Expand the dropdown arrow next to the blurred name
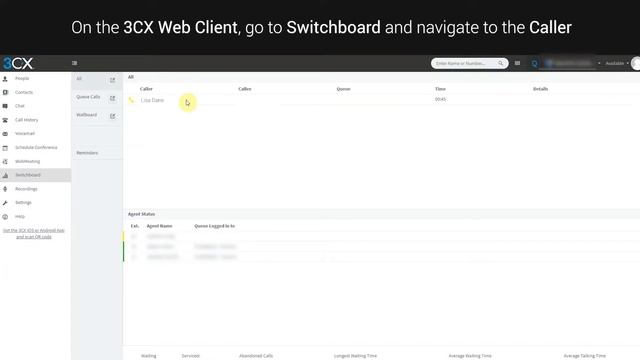640x360 pixels. click(x=599, y=63)
